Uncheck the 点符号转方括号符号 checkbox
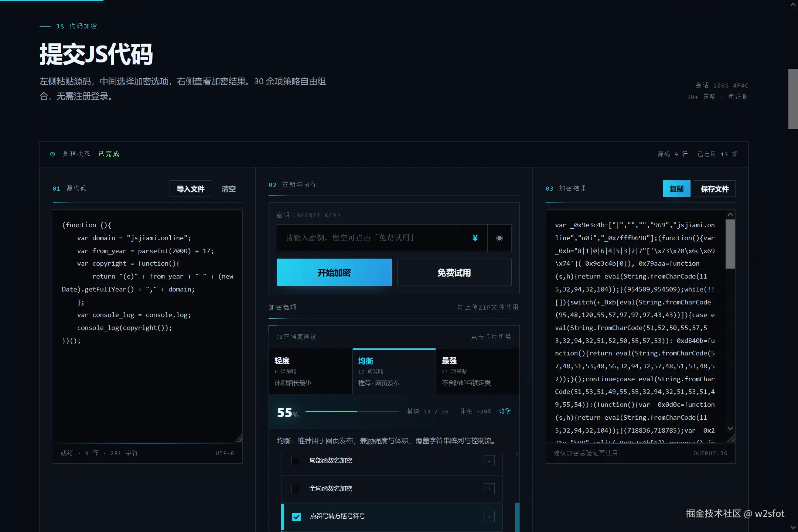798x532 pixels. pyautogui.click(x=296, y=516)
